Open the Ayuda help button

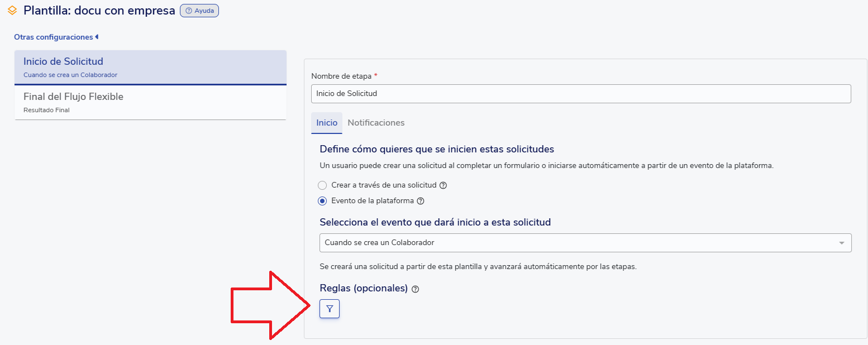point(199,11)
